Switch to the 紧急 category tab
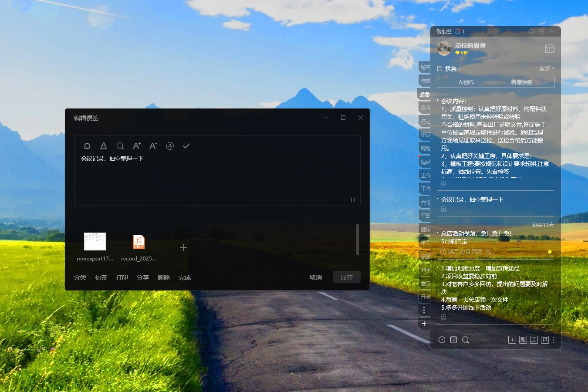Screen dimensions: 588x392 pyautogui.click(x=424, y=94)
